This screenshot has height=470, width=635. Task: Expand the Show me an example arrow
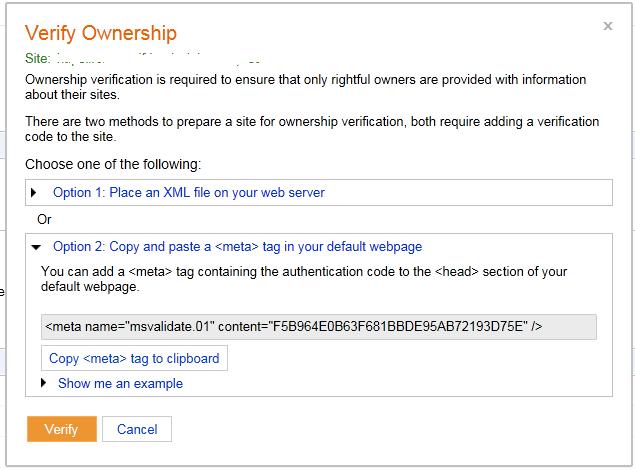tap(44, 383)
